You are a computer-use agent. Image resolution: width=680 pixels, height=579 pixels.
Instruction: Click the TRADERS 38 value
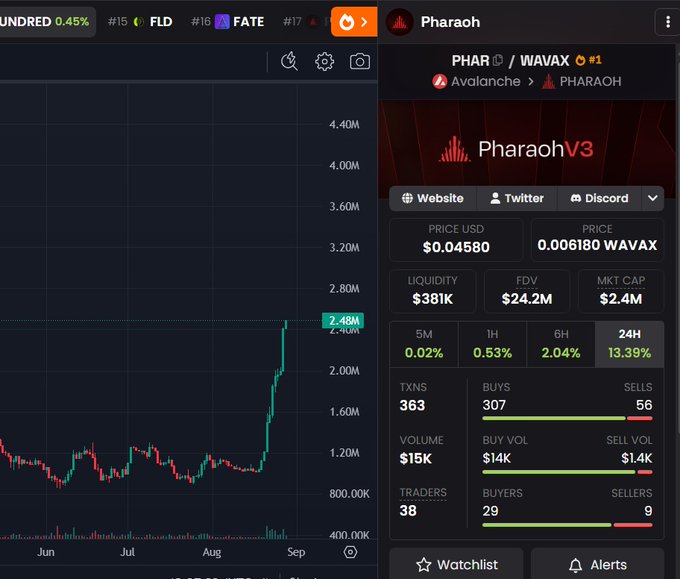408,511
